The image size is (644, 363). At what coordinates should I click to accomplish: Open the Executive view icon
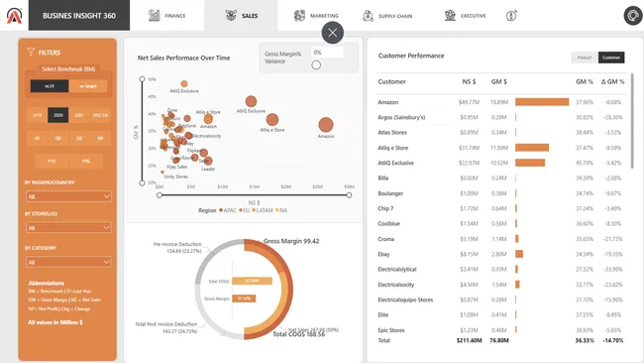point(450,16)
